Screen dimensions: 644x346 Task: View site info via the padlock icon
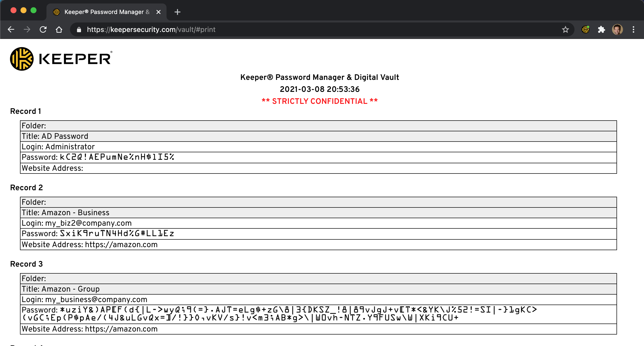point(79,29)
